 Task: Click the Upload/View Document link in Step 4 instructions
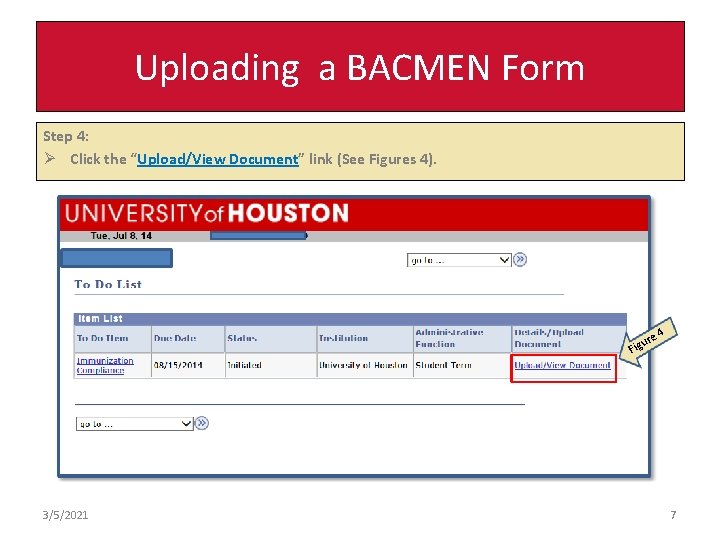click(x=218, y=159)
